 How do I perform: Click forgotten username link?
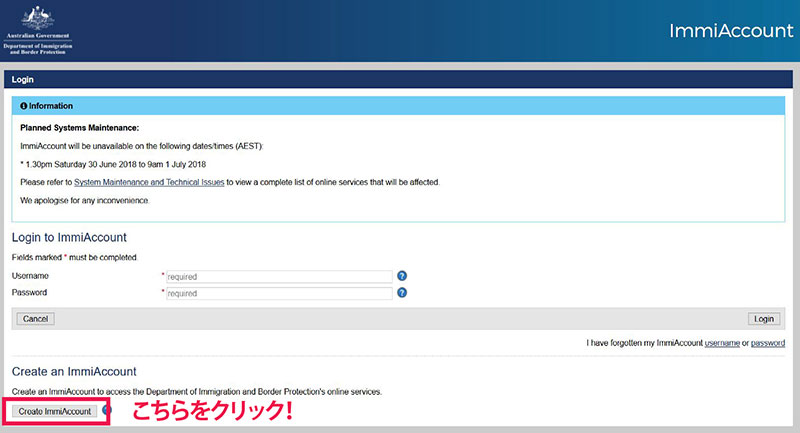[x=722, y=343]
